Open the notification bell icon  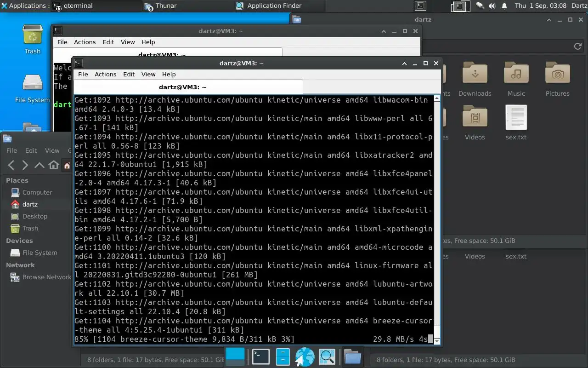pos(504,6)
